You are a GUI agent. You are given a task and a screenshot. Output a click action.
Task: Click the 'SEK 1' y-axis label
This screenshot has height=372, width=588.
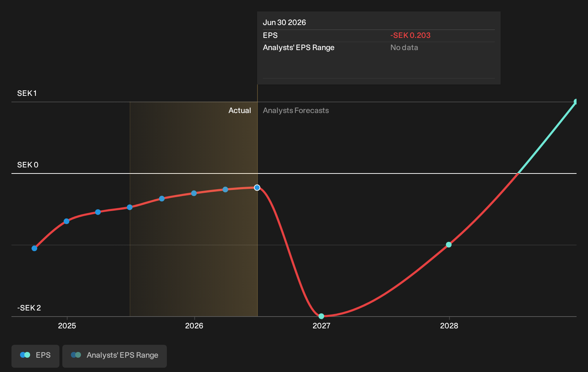[x=27, y=93]
